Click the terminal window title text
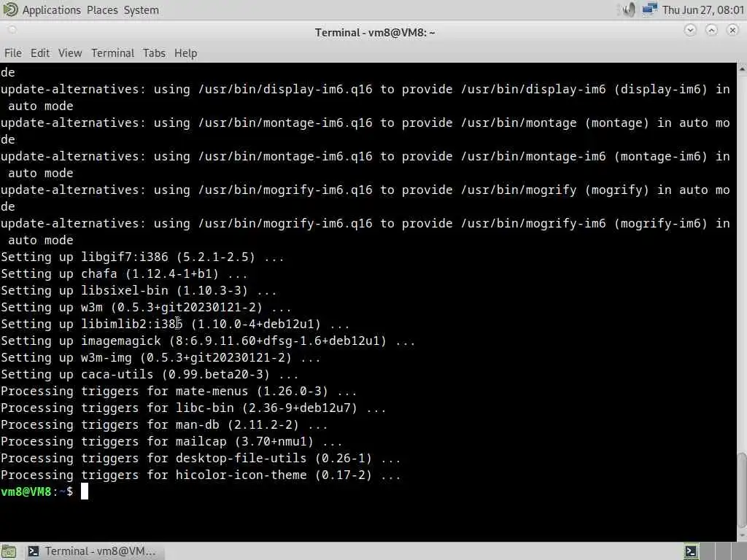 pyautogui.click(x=375, y=32)
